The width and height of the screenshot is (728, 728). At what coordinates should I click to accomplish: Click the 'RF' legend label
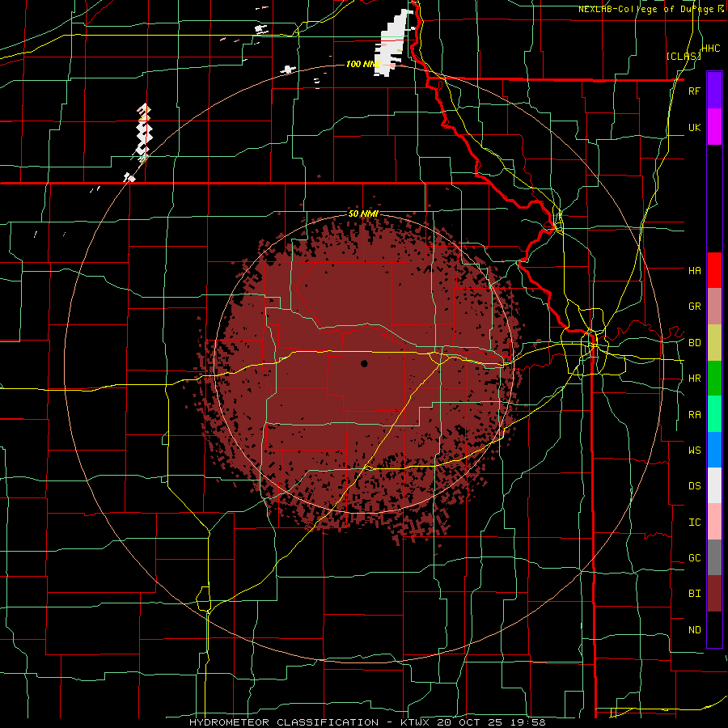tap(694, 91)
